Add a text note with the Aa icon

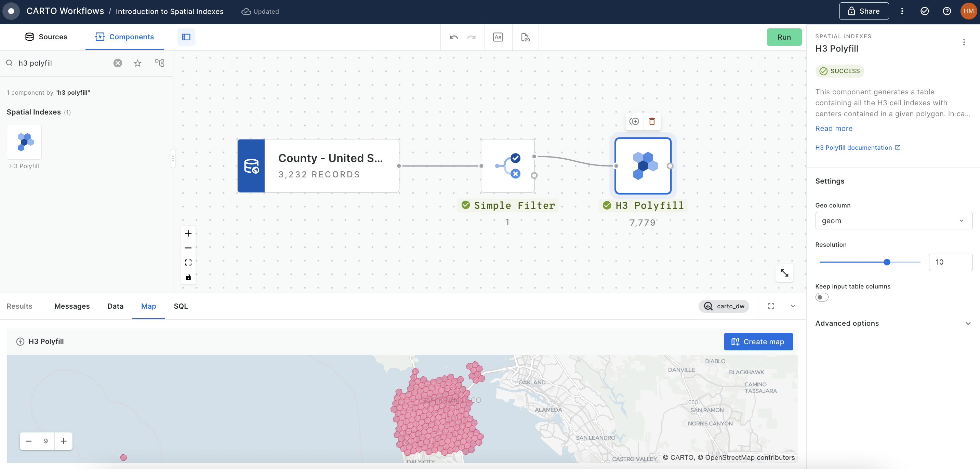[498, 37]
